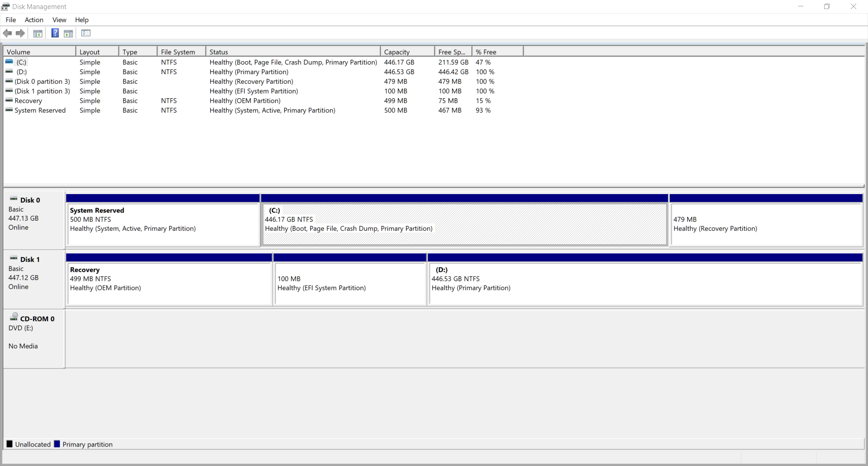This screenshot has width=868, height=466.
Task: Click the black Unallocated legend swatch
Action: point(9,444)
